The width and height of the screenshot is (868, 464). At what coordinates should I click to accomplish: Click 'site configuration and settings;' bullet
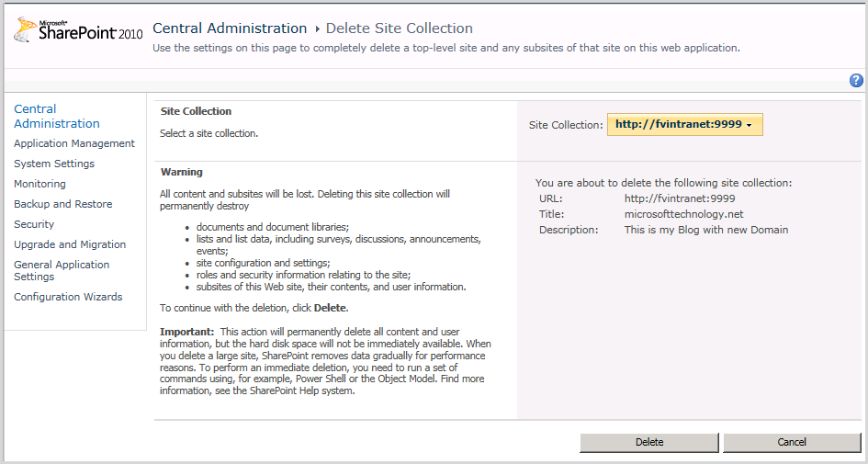(263, 263)
